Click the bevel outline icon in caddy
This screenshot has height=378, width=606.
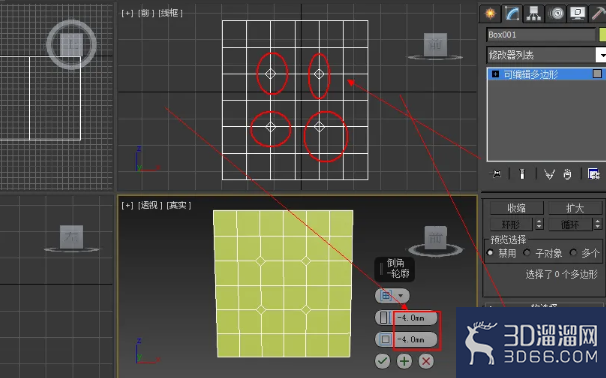(x=385, y=339)
